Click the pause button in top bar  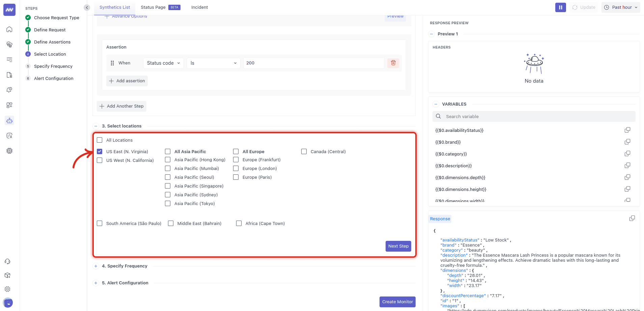point(560,7)
